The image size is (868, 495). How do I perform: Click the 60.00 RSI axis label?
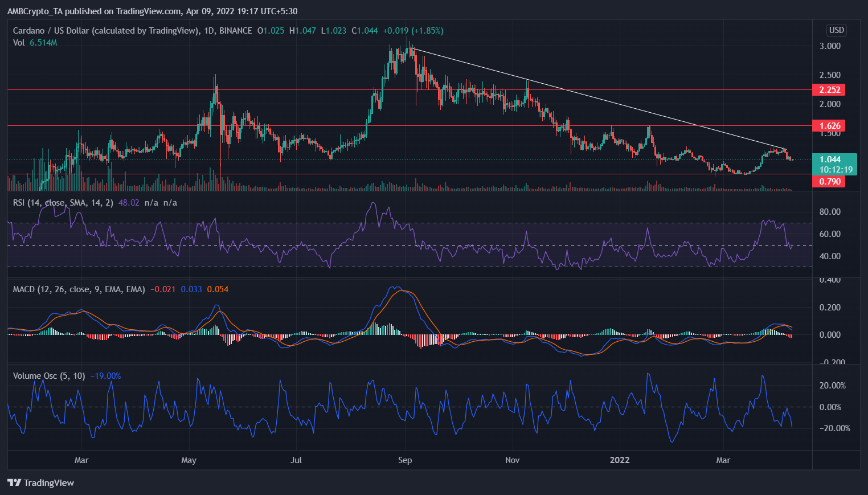click(830, 234)
